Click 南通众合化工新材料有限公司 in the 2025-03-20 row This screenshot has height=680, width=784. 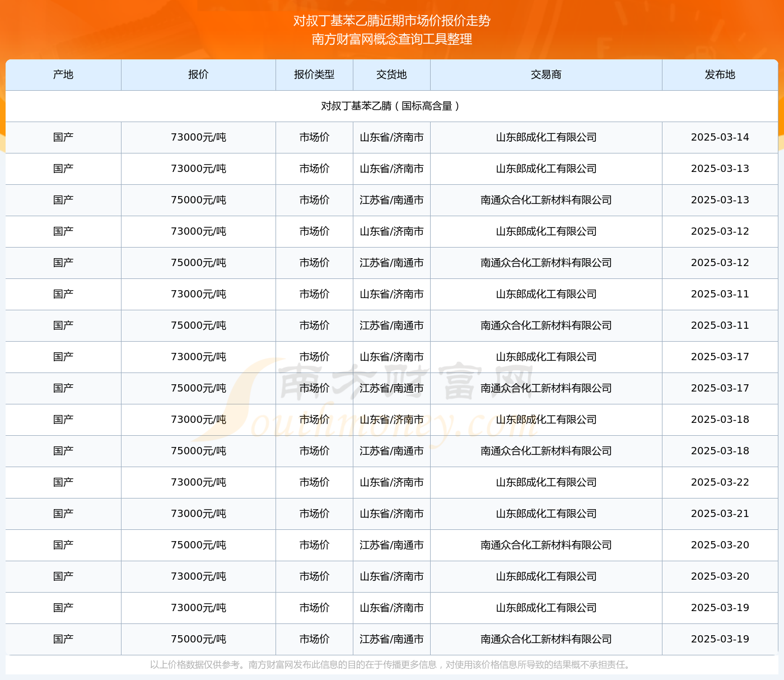point(546,545)
